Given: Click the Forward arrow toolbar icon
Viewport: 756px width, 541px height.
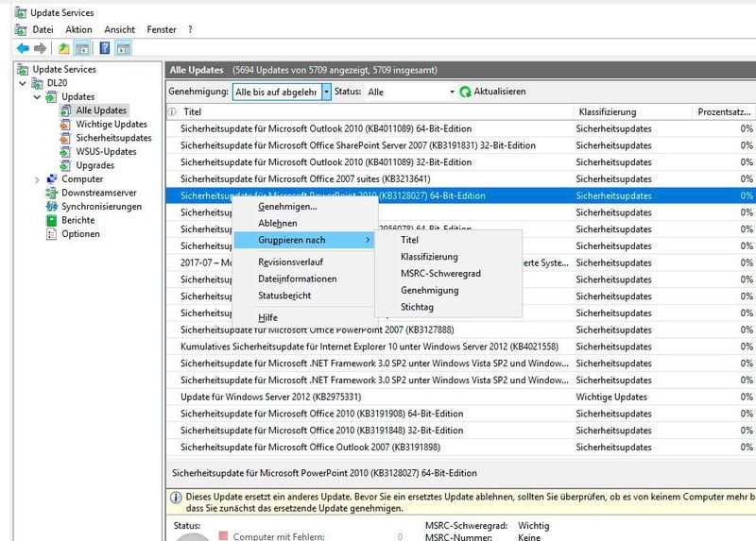Looking at the screenshot, I should 40,48.
